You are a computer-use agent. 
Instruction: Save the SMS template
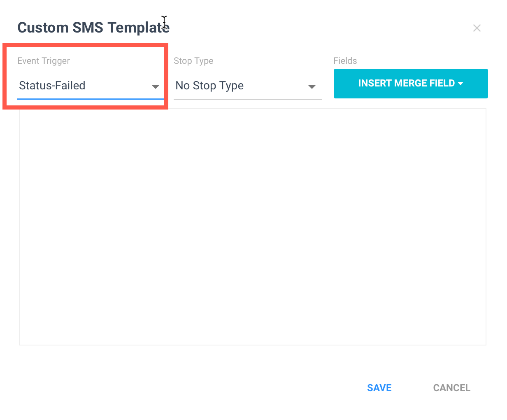pyautogui.click(x=379, y=388)
